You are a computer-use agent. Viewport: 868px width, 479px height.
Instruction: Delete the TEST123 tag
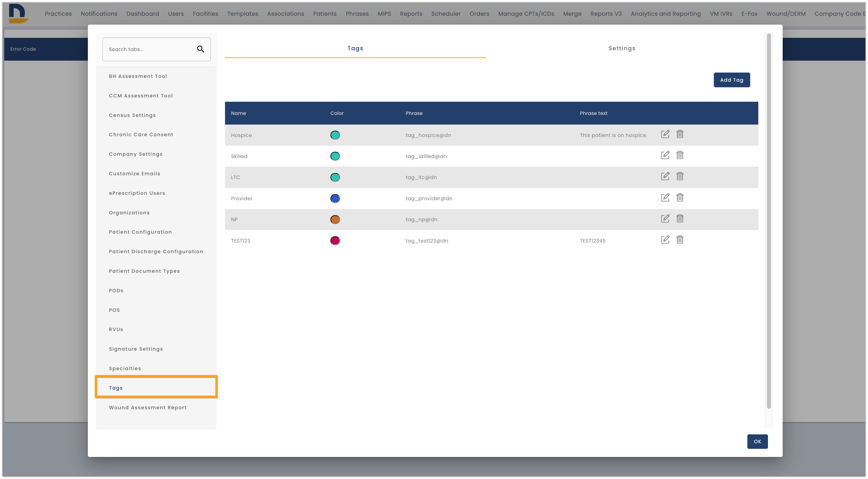(680, 240)
